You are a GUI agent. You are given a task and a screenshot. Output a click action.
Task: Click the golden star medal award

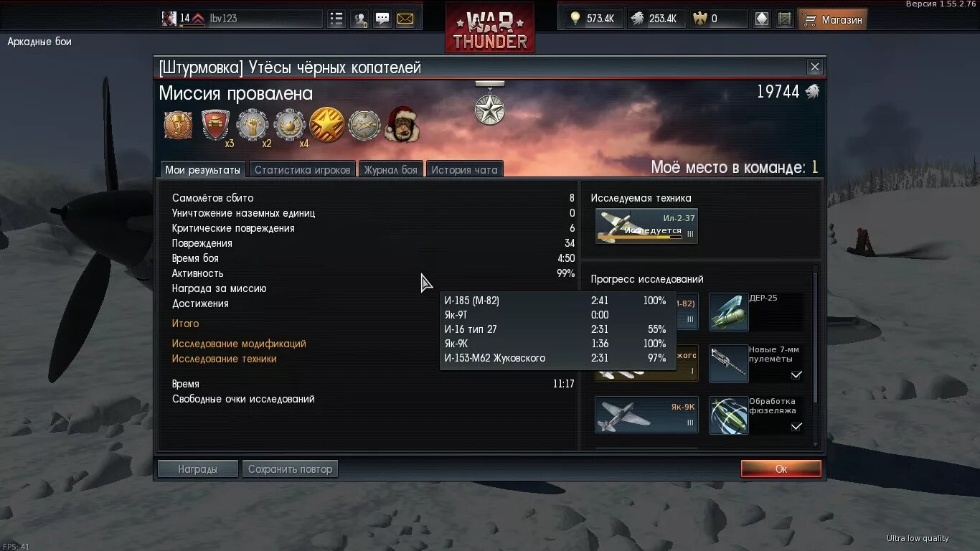click(x=327, y=125)
